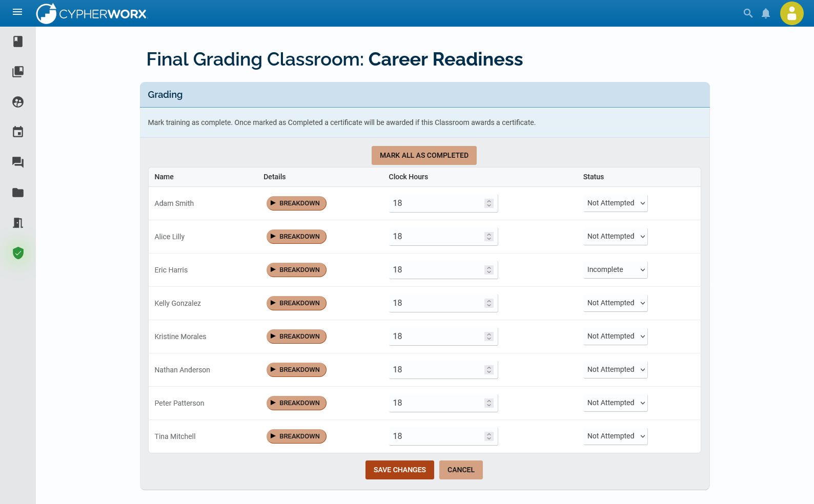Open status dropdown for Tina Mitchell

pos(616,436)
